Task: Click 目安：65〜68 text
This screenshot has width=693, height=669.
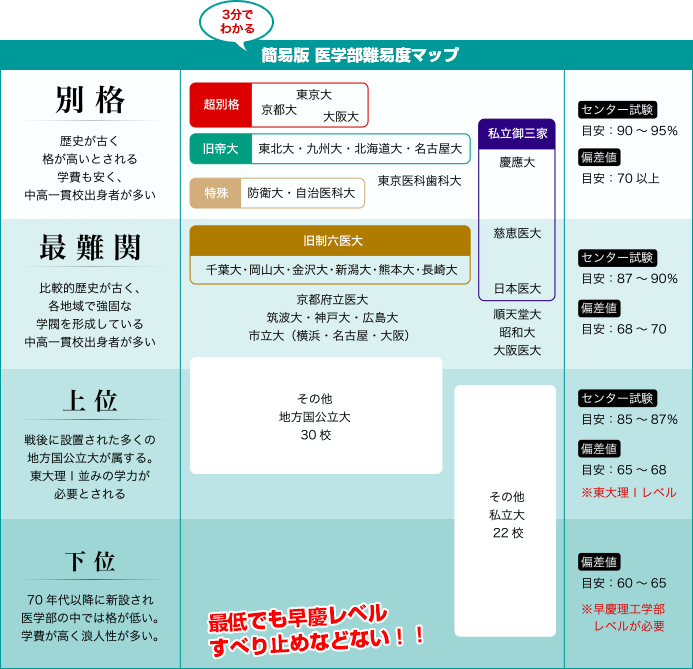Action: (624, 470)
